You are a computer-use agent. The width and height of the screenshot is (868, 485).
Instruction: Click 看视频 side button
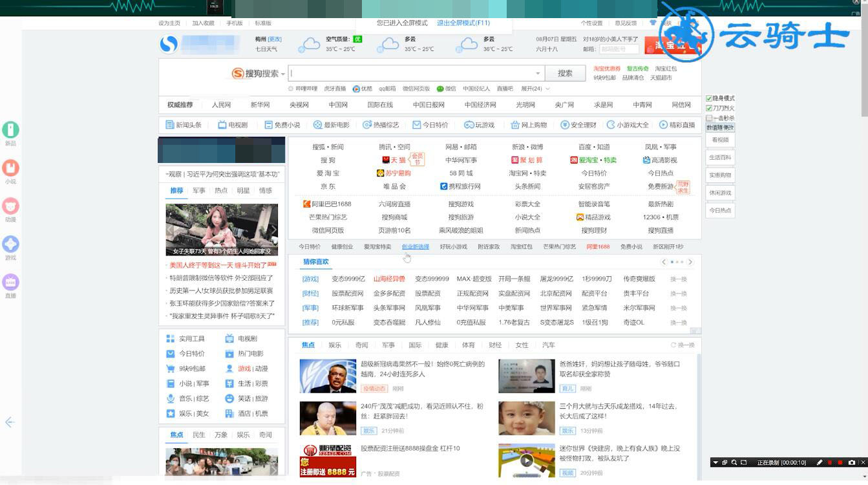coord(720,140)
